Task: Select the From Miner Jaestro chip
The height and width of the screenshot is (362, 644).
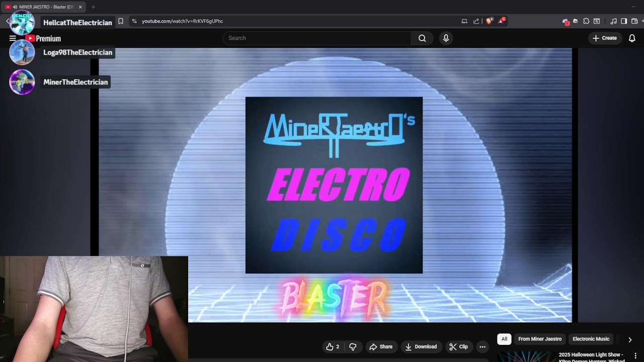Action: coord(540,339)
